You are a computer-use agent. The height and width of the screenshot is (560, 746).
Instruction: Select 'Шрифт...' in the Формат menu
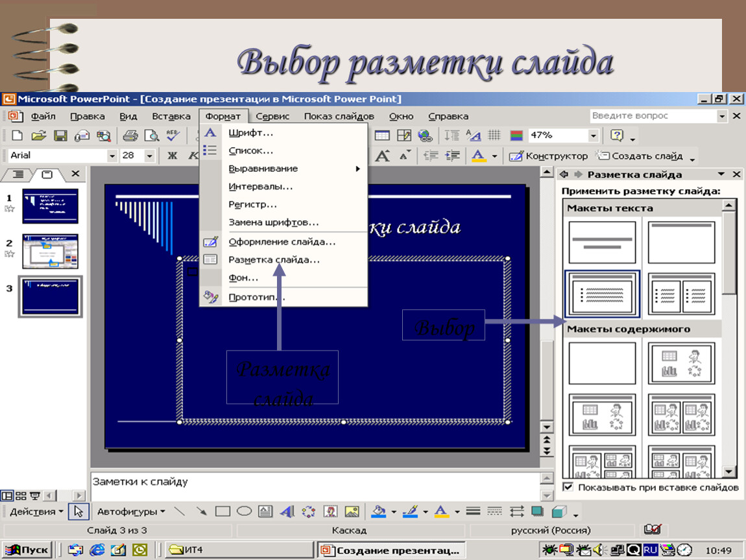pyautogui.click(x=283, y=133)
